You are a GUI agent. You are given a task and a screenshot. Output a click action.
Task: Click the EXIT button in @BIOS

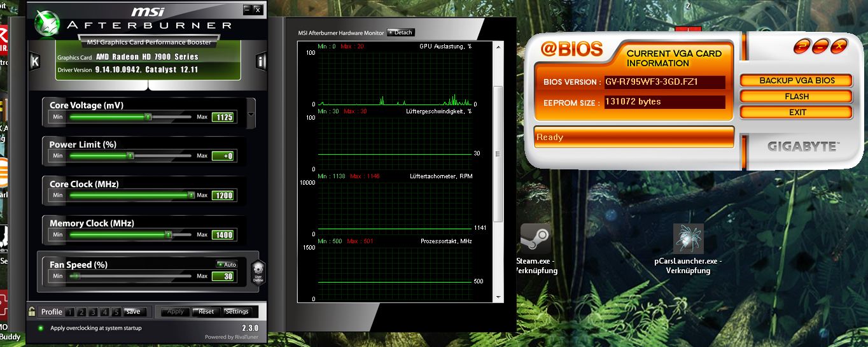pyautogui.click(x=796, y=112)
